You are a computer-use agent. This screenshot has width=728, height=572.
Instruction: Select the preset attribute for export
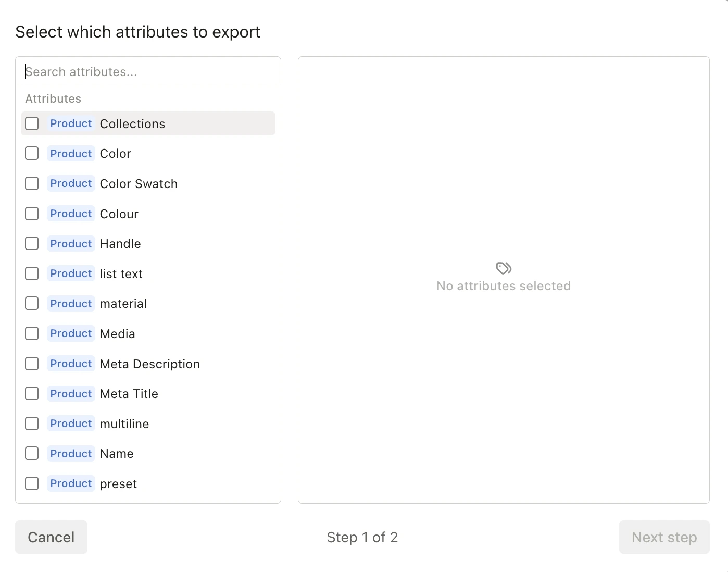tap(32, 483)
